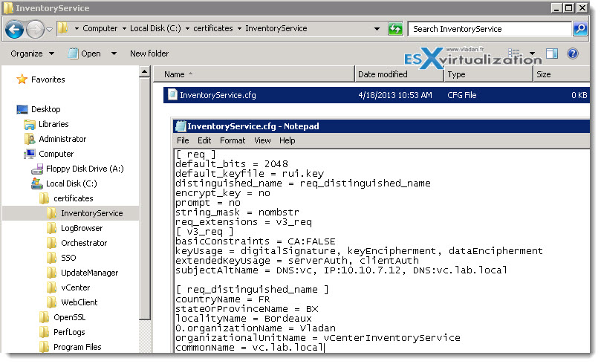
Task: Sort by Size column header
Action: point(562,74)
